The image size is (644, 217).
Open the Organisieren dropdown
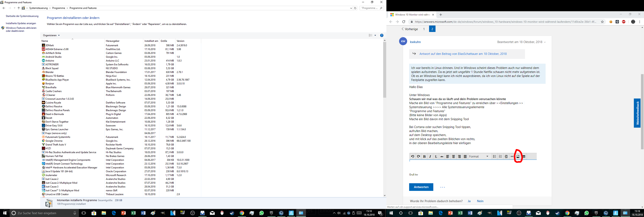(51, 35)
